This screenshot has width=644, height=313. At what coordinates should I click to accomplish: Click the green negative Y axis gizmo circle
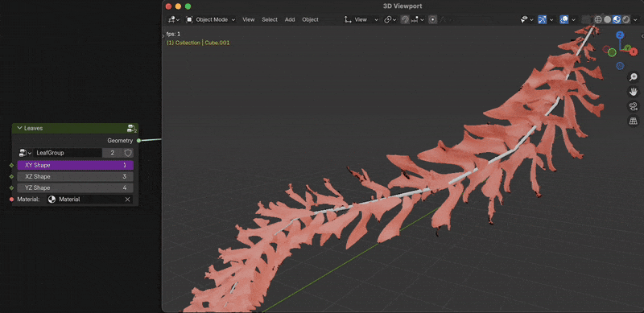(612, 52)
